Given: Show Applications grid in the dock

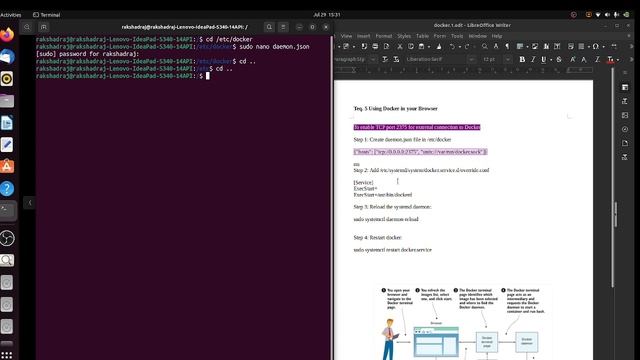Looking at the screenshot, I should coord(7,355).
